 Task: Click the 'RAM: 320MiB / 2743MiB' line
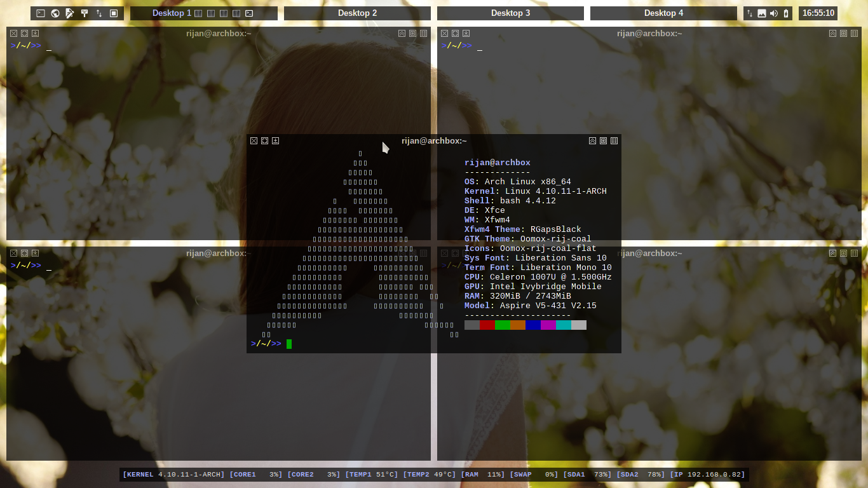[518, 296]
